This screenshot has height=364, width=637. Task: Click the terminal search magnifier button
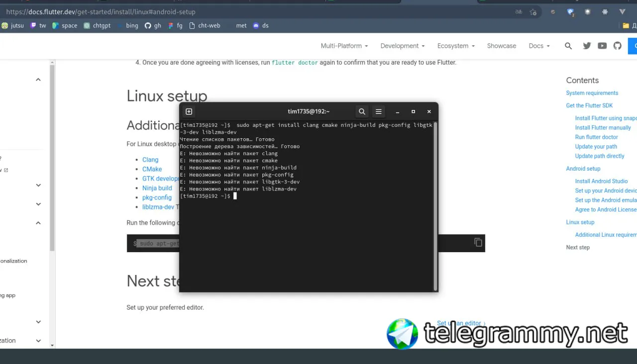pyautogui.click(x=362, y=111)
